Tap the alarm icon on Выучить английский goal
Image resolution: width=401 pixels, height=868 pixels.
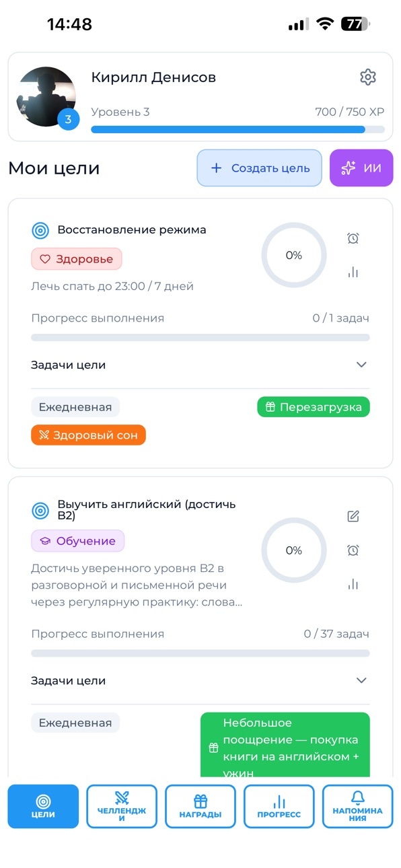(353, 550)
